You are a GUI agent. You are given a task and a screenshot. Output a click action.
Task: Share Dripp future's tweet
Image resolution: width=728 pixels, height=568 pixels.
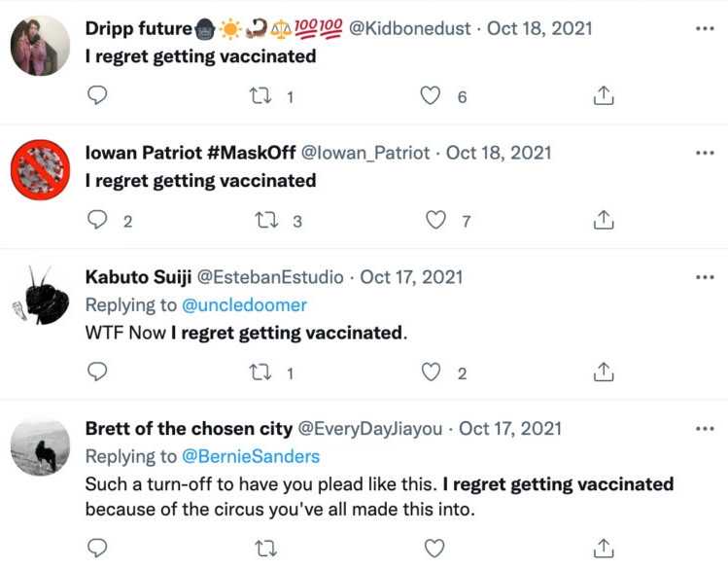pos(603,95)
